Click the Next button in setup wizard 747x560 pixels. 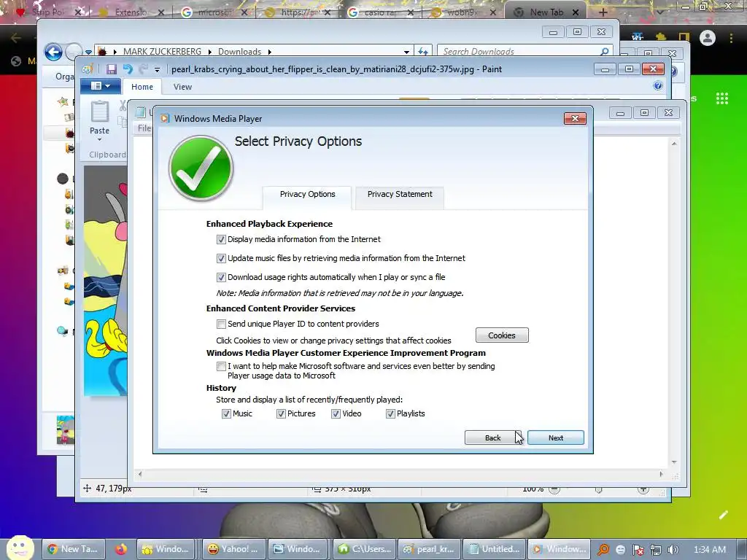(x=555, y=437)
